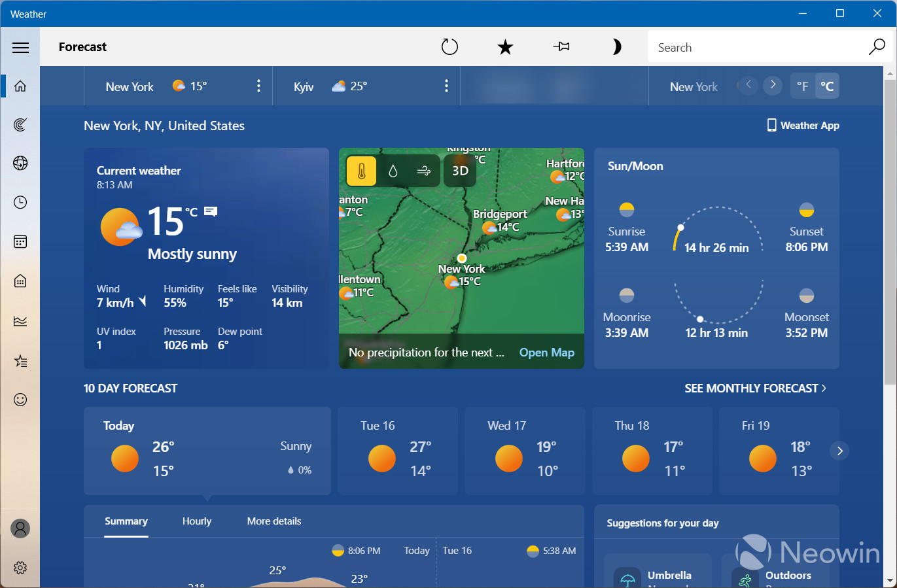The width and height of the screenshot is (897, 588).
Task: Pin the forecast using the pin icon
Action: pyautogui.click(x=561, y=47)
